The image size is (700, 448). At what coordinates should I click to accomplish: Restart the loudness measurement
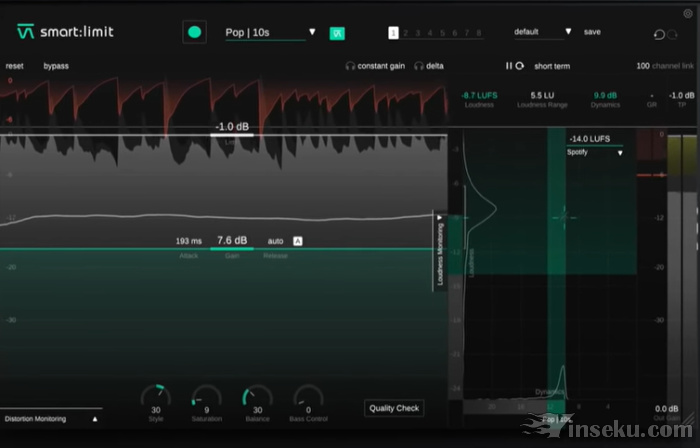point(519,66)
